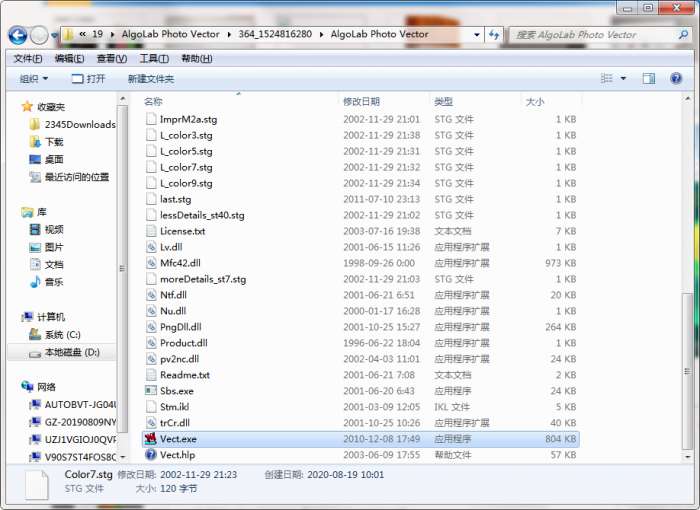Screen dimensions: 700x510
Task: Open the 查看(V) menu
Action: pyautogui.click(x=112, y=59)
